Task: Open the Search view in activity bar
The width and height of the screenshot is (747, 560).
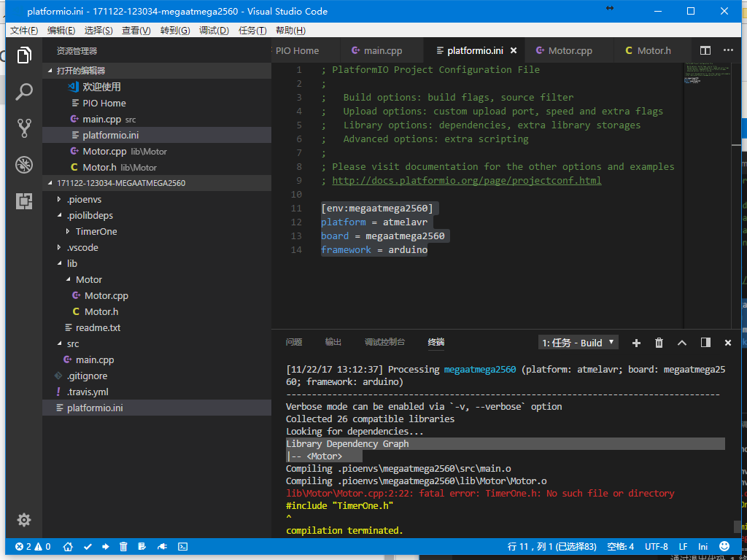Action: pos(24,91)
